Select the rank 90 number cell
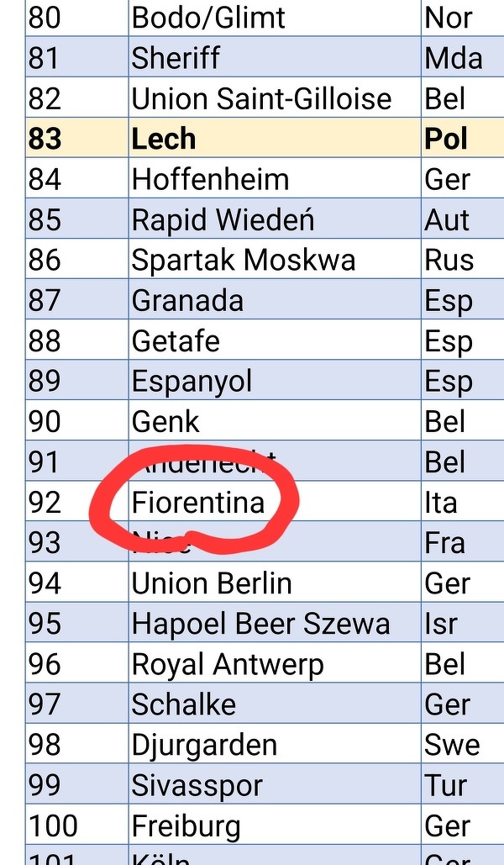 45,422
